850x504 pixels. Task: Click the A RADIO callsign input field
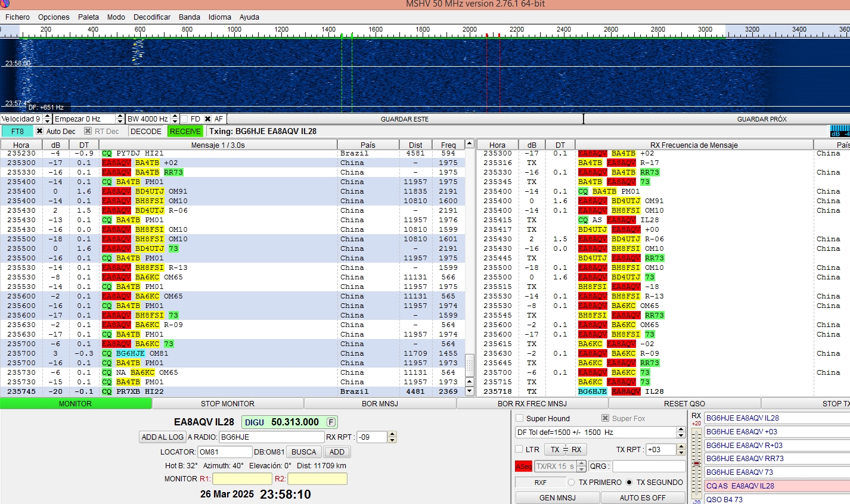pos(271,437)
